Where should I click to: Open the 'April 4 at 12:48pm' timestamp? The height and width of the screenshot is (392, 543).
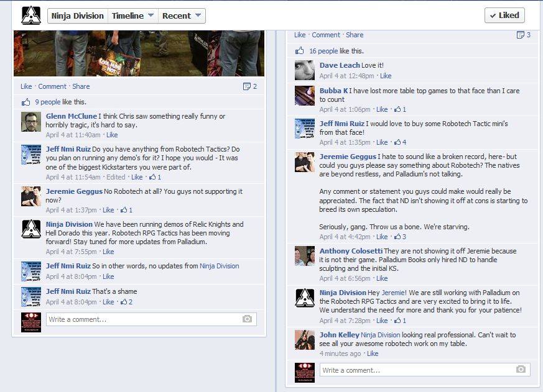click(x=346, y=76)
